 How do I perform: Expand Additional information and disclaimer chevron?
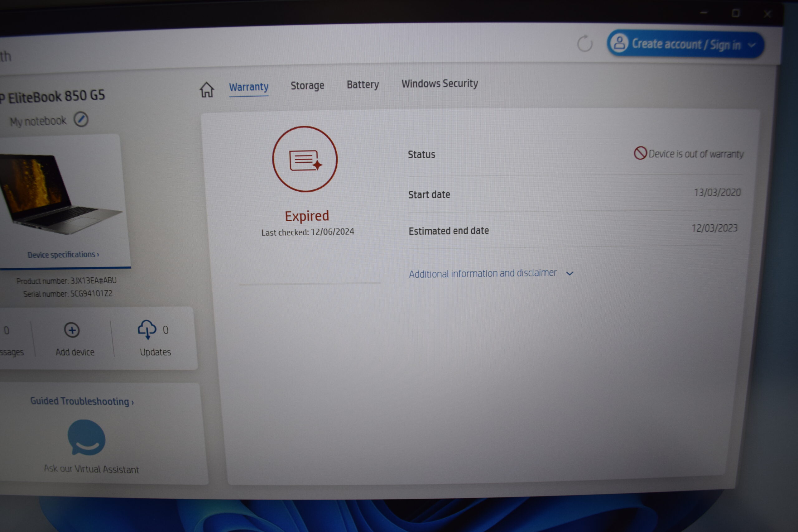[570, 273]
